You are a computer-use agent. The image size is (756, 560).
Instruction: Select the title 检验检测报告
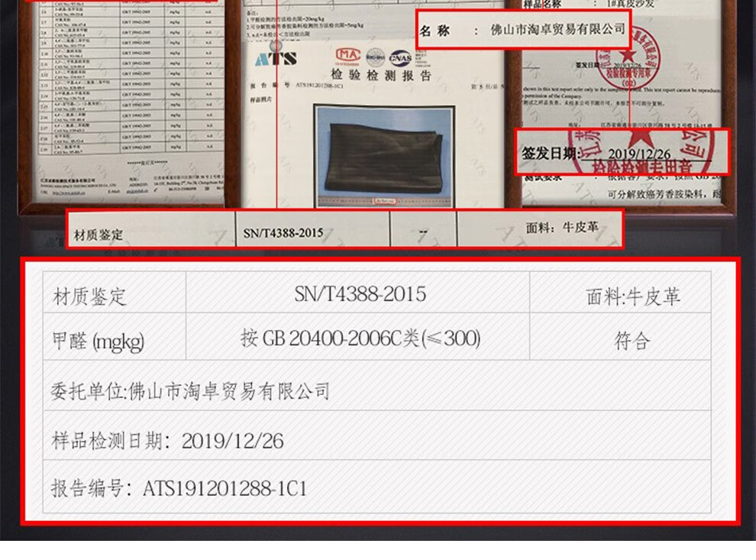[380, 75]
